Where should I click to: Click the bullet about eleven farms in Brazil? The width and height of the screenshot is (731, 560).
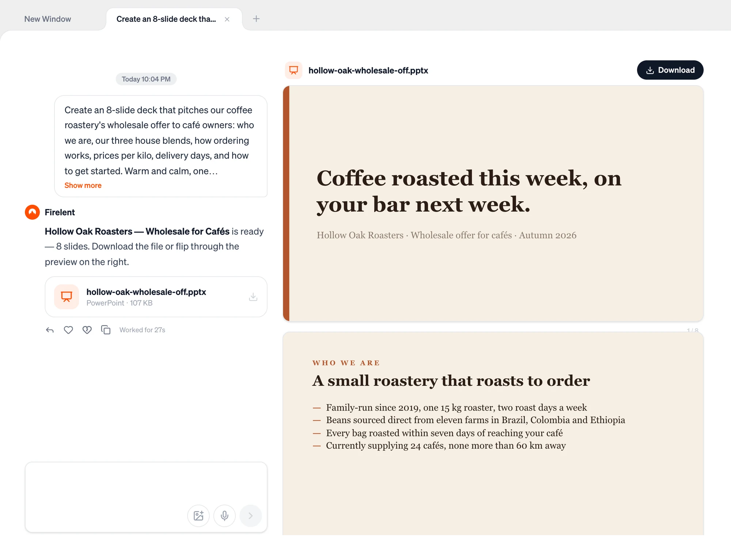point(476,420)
